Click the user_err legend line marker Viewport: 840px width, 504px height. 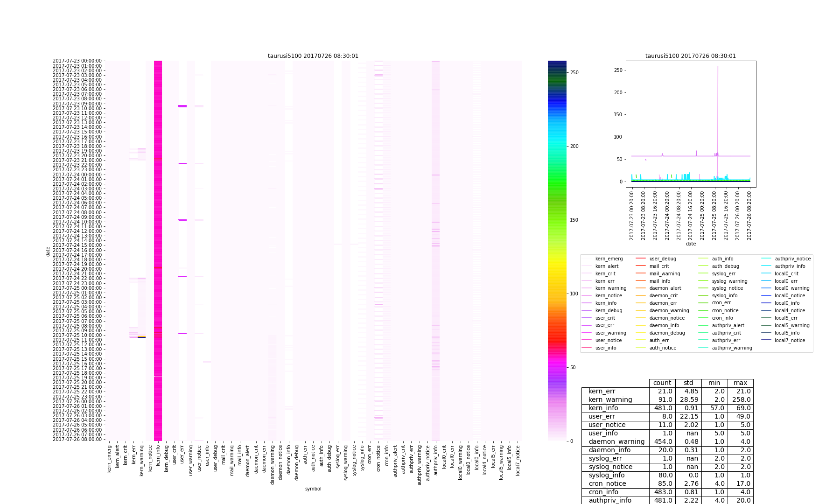[x=587, y=325]
